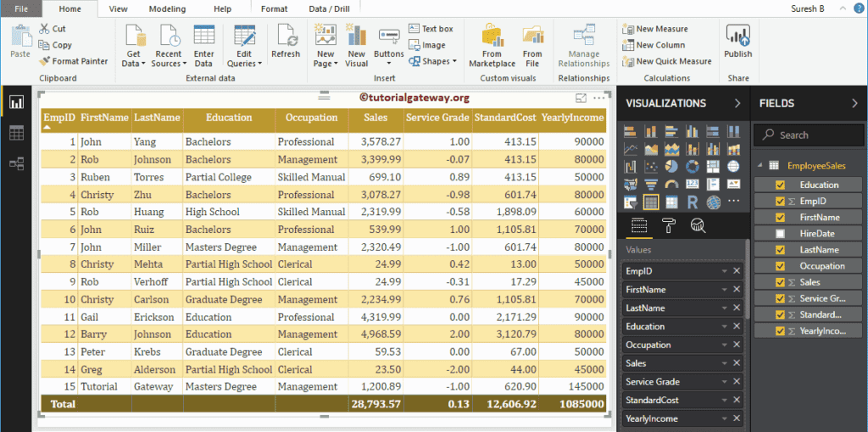Click the New Measure button
The width and height of the screenshot is (868, 432).
(x=656, y=29)
